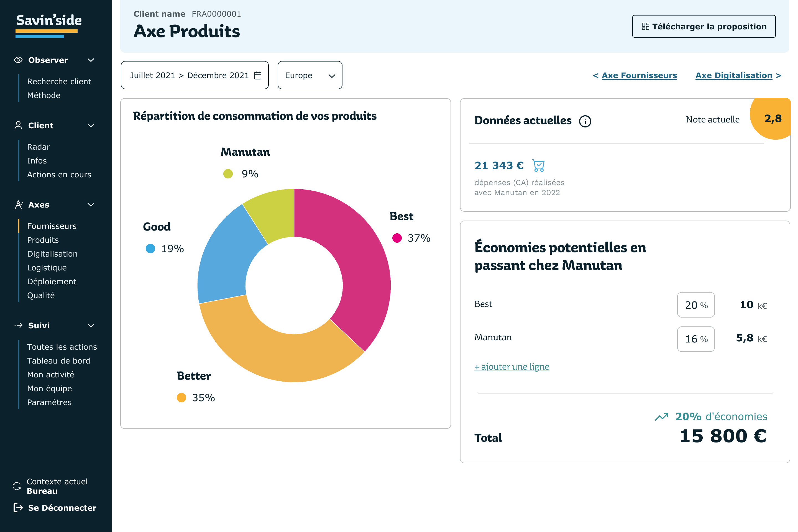Click the info icon beside Données actuelles
Screen dimensions: 798x532
point(585,121)
